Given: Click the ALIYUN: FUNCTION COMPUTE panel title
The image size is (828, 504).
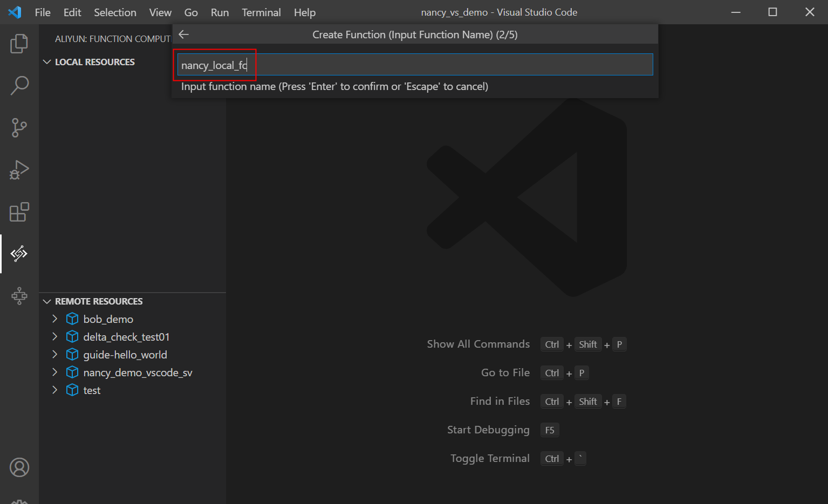Looking at the screenshot, I should click(113, 39).
